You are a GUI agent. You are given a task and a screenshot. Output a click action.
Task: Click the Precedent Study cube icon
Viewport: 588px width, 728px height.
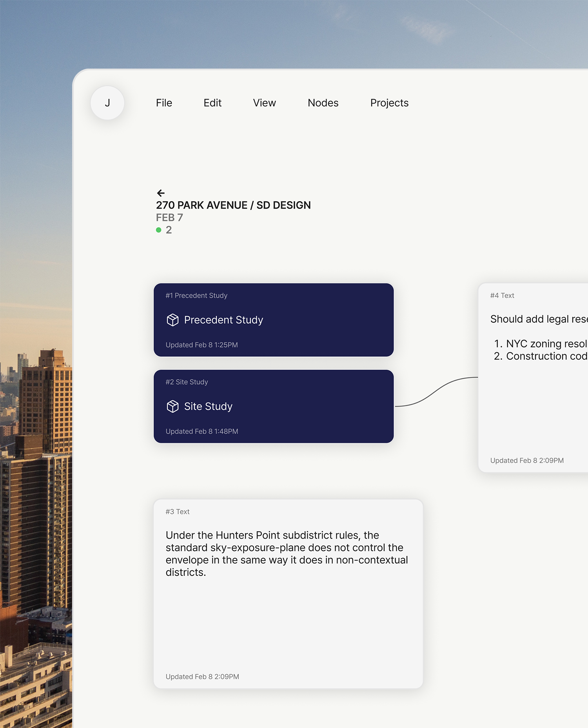[x=172, y=320]
